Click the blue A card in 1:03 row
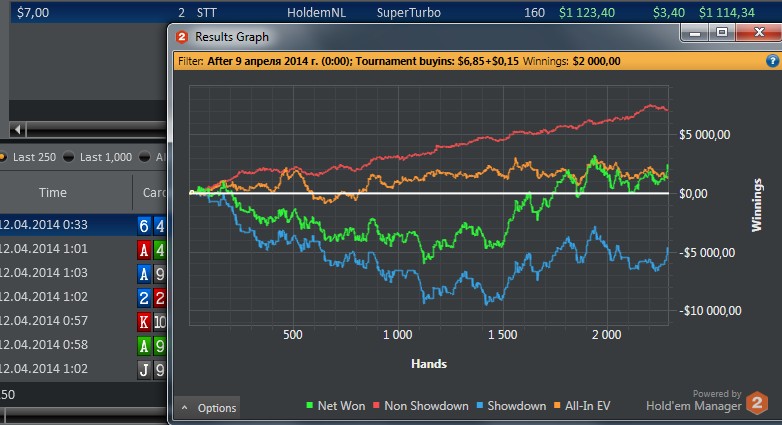Image resolution: width=782 pixels, height=425 pixels. coord(144,274)
